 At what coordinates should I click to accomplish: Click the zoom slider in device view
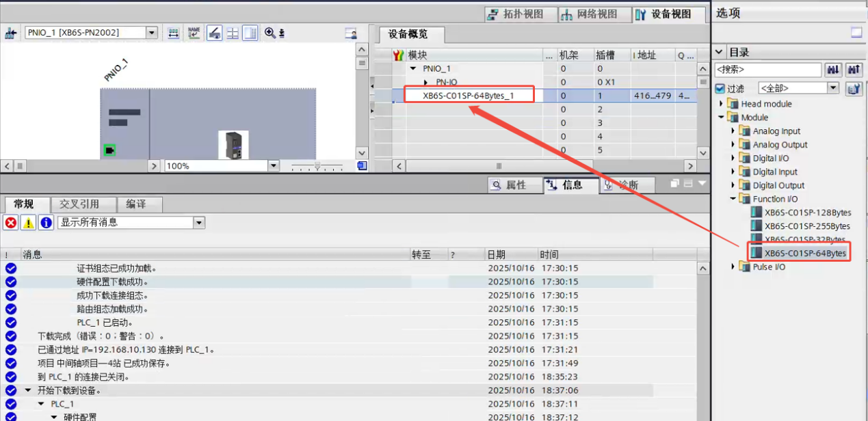tap(317, 166)
